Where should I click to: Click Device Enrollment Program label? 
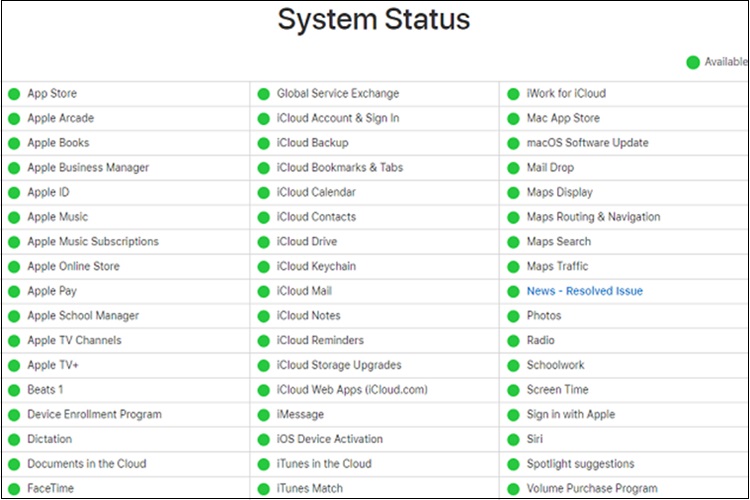[94, 414]
